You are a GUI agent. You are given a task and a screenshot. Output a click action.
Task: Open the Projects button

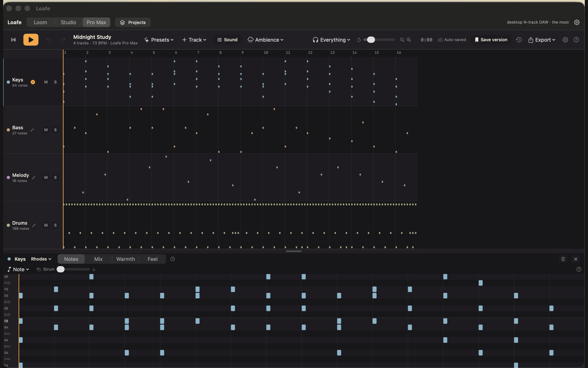tap(133, 22)
